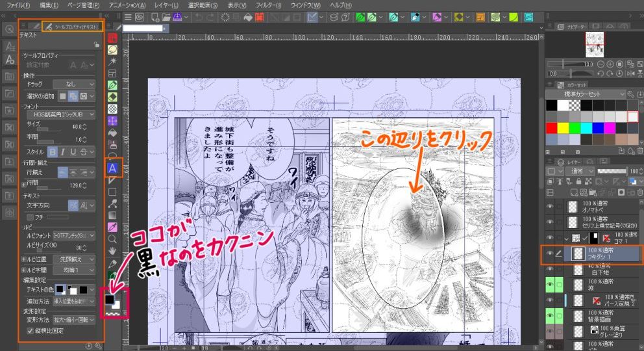Select the Text tool (A icon)
The height and width of the screenshot is (351, 644).
coord(112,168)
